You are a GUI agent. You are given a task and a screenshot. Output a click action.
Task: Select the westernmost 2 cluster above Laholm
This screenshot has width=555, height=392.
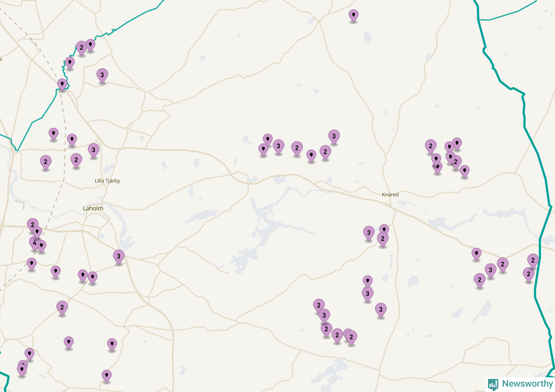point(46,162)
